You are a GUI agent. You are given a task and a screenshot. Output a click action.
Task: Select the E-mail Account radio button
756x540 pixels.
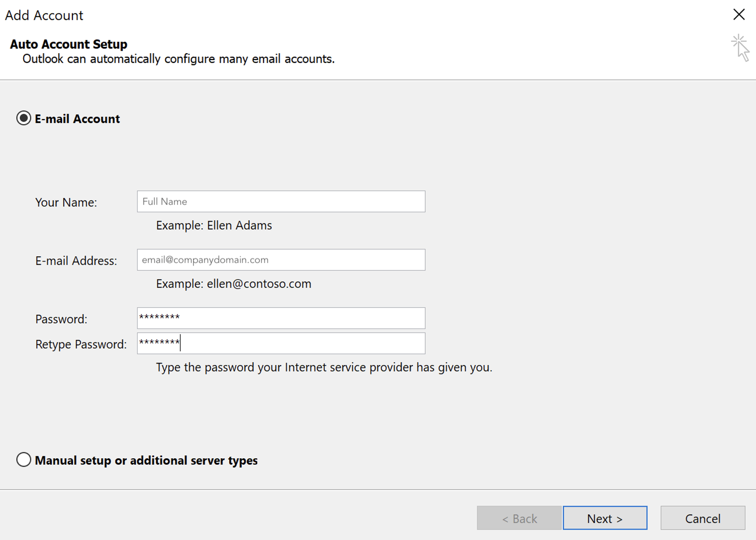(24, 118)
